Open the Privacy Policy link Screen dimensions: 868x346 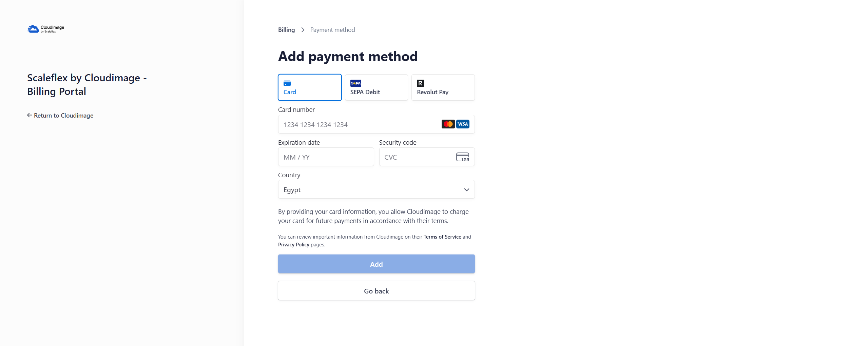[293, 245]
